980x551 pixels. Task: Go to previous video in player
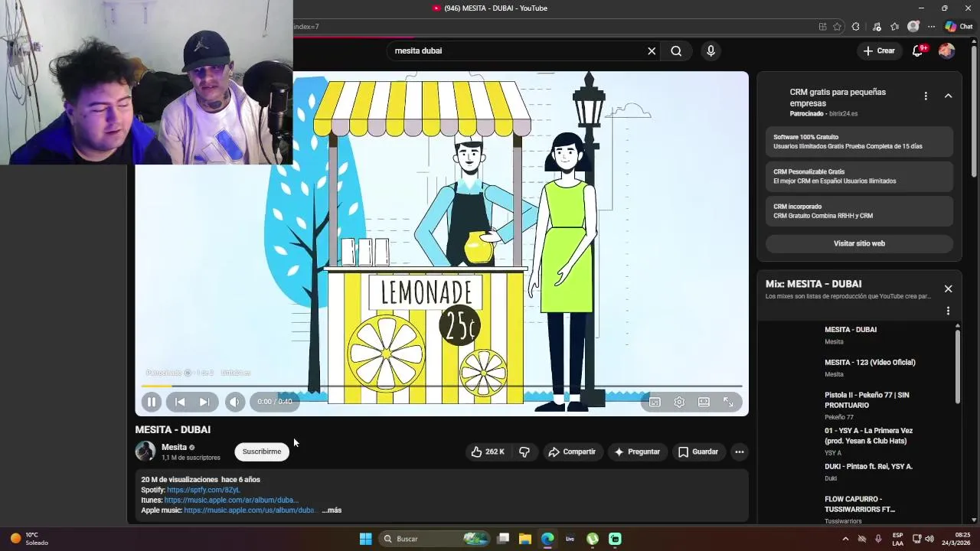point(180,402)
